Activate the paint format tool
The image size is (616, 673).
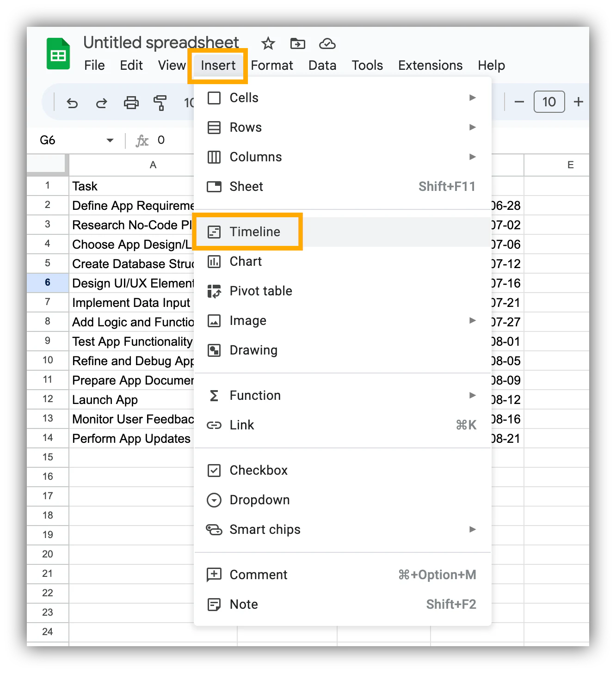[x=160, y=103]
